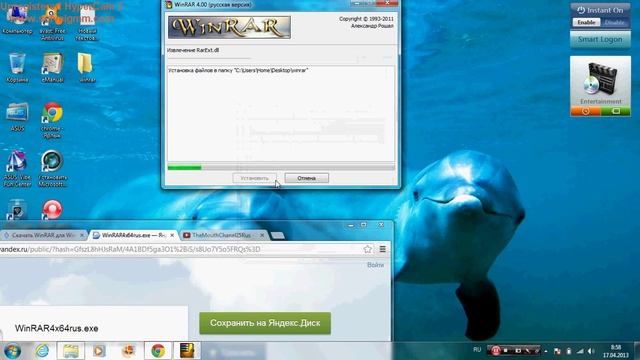Click the red pause recording button in tray
The image size is (640, 360).
click(x=495, y=351)
